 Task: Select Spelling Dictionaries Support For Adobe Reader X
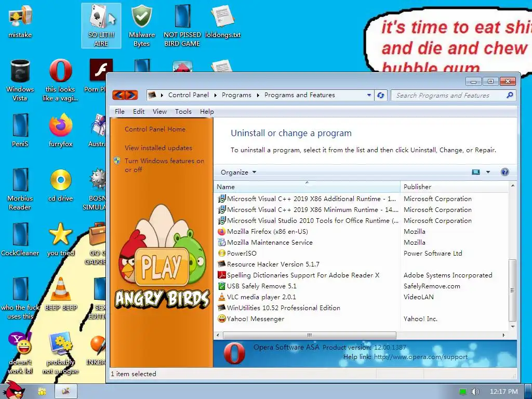362,275
